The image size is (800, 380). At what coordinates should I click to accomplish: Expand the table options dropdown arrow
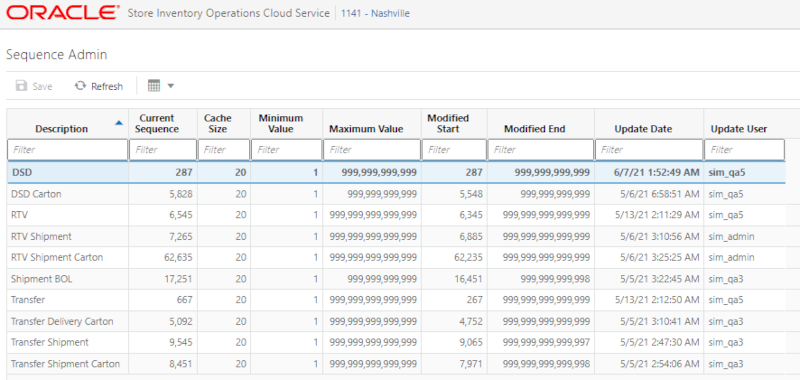170,86
